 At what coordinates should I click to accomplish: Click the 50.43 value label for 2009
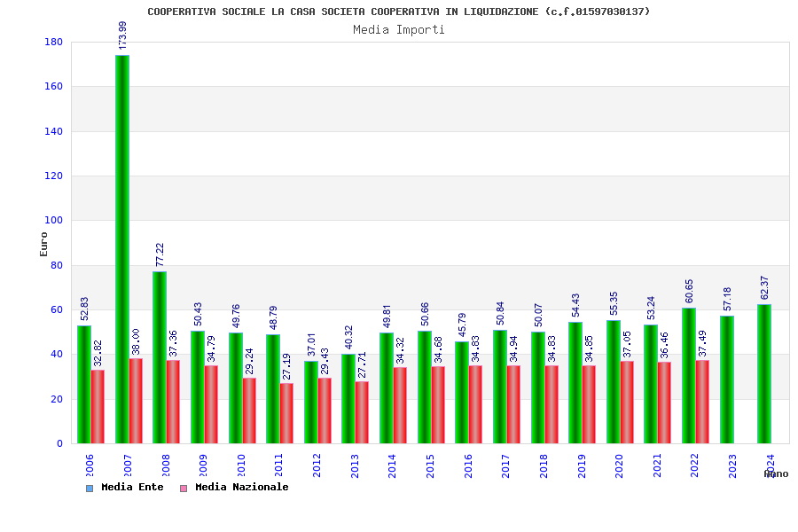click(x=198, y=314)
